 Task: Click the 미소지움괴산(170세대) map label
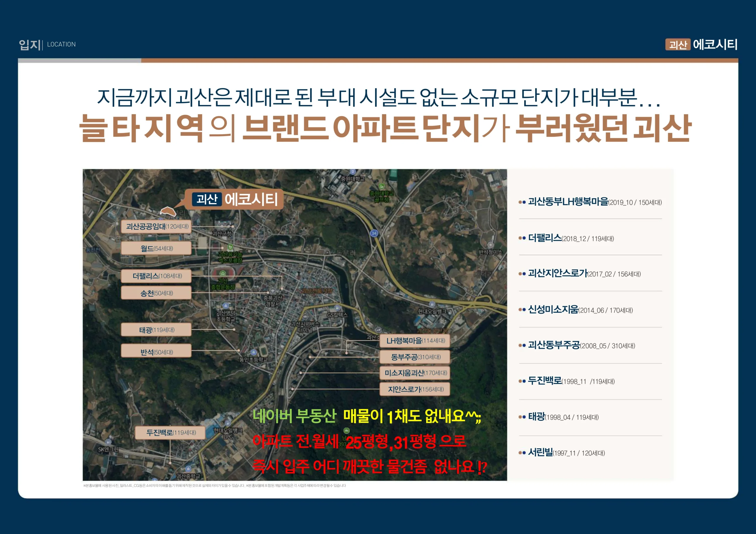click(x=415, y=373)
